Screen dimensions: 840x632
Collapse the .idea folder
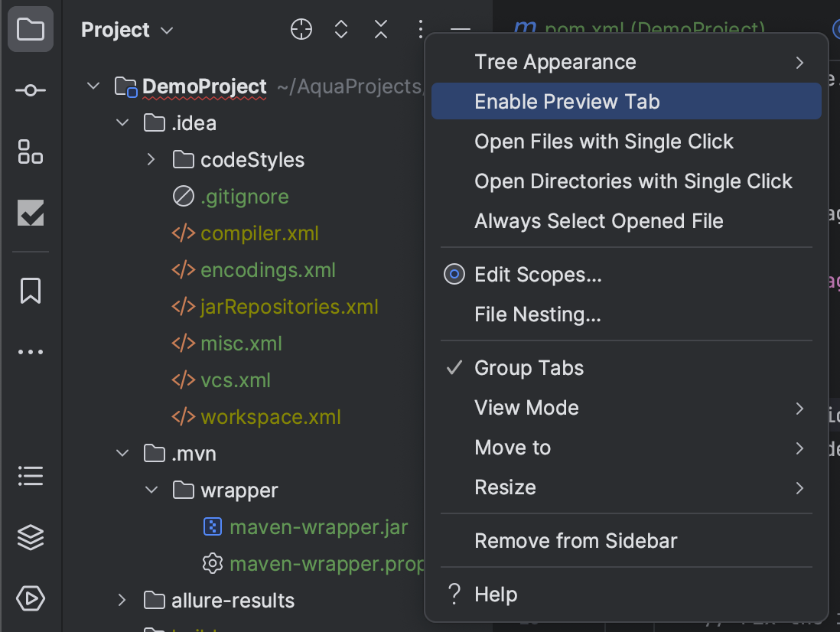pyautogui.click(x=122, y=123)
